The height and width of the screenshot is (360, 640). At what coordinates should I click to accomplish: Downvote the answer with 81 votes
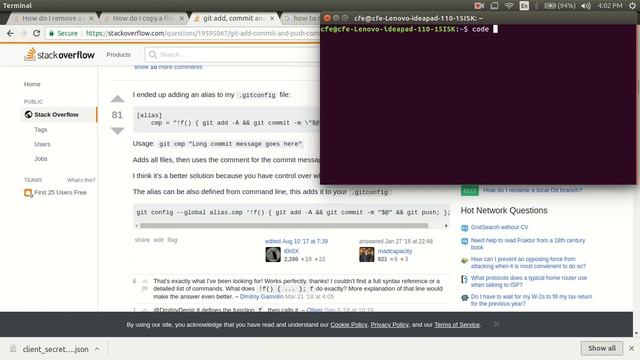[117, 131]
